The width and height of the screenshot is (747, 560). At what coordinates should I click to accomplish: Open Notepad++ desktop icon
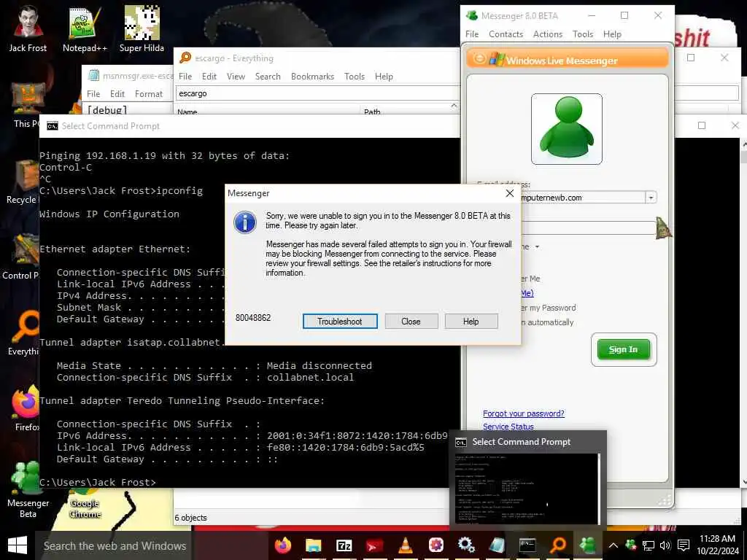coord(85,28)
